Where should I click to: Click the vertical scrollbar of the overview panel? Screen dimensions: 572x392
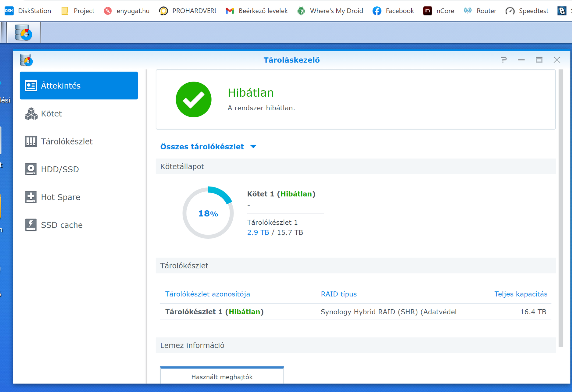tap(561, 208)
